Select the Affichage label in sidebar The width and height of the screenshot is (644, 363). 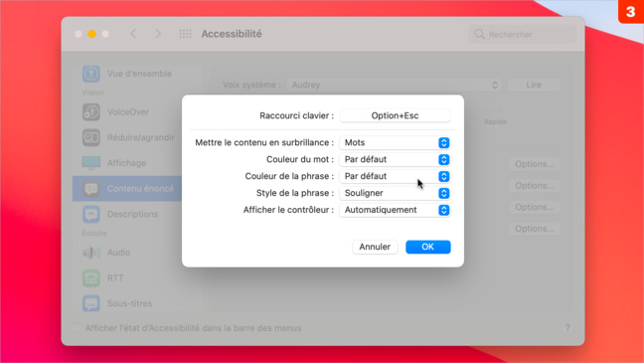pos(126,163)
